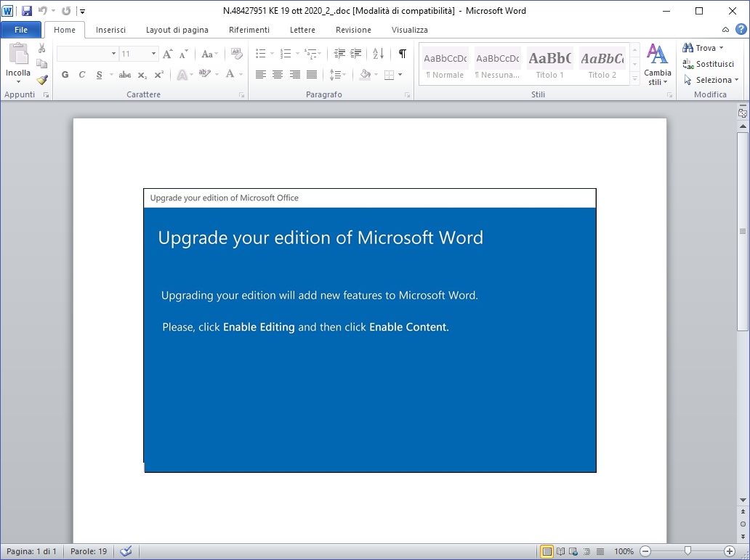The width and height of the screenshot is (750, 560).
Task: Click the zoom slider handle
Action: pos(687,551)
